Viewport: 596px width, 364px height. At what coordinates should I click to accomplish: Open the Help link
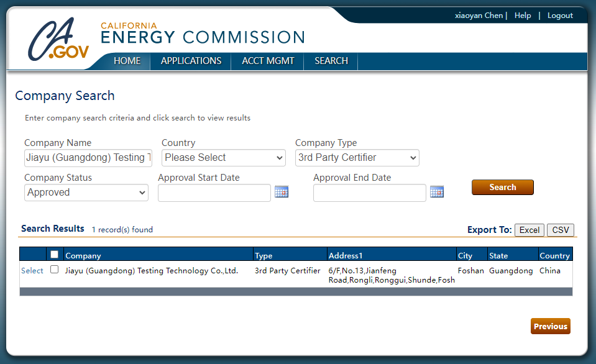(x=523, y=16)
